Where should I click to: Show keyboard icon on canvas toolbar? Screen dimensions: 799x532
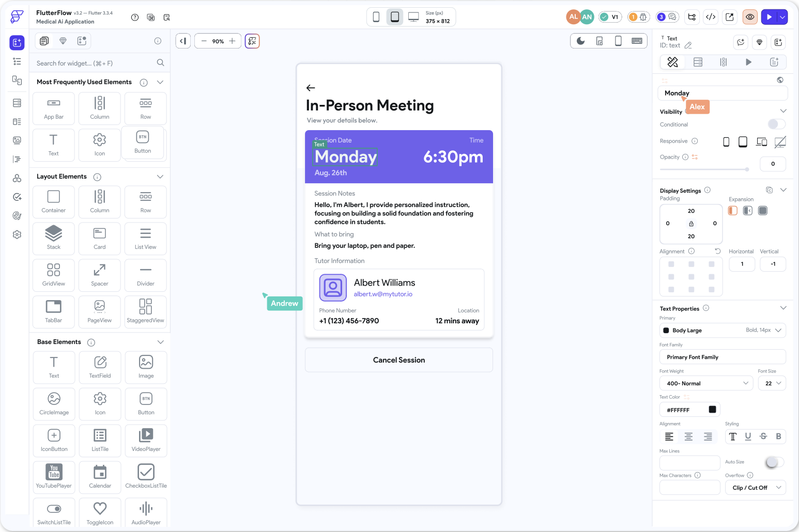(x=637, y=41)
